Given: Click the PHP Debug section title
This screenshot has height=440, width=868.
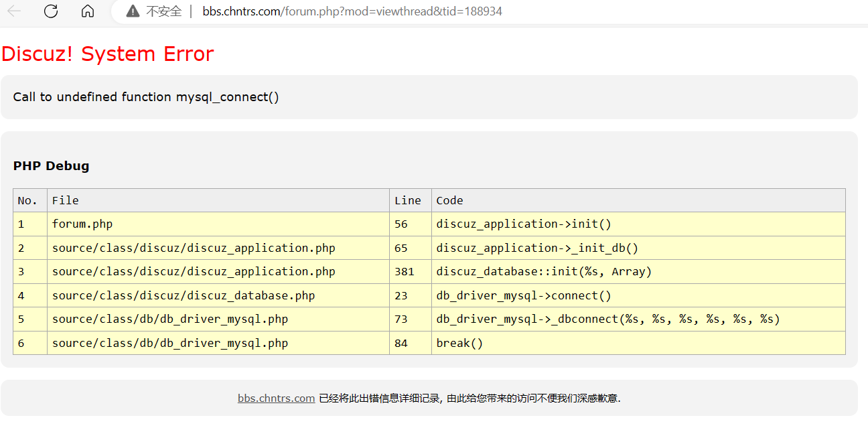Looking at the screenshot, I should 51,166.
